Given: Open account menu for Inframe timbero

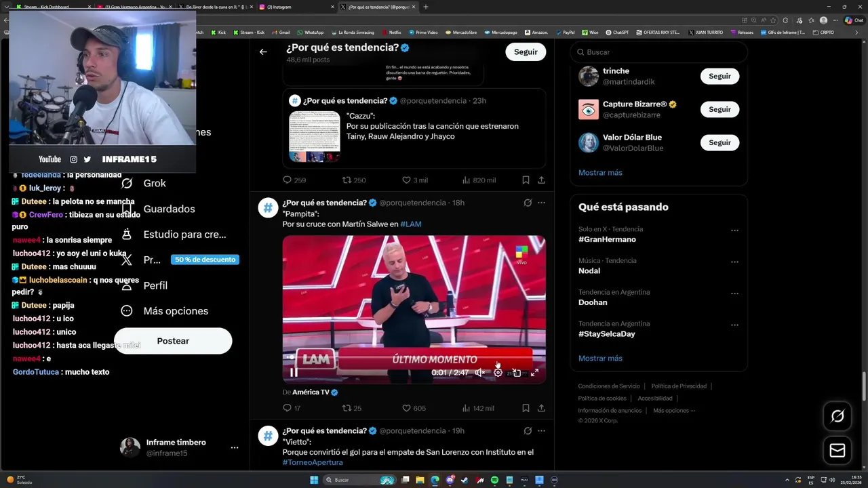Looking at the screenshot, I should point(234,447).
